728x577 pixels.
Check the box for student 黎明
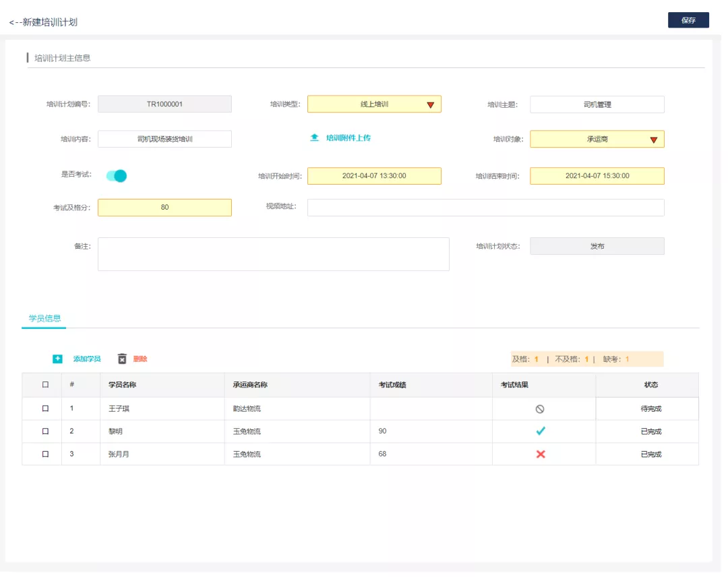tap(45, 431)
